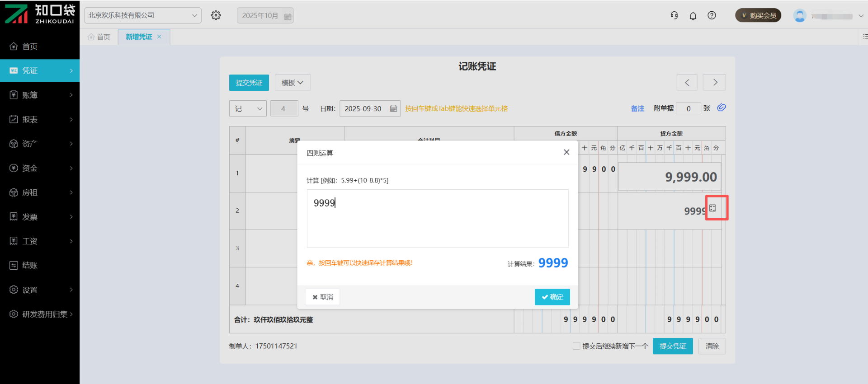Click the calculation expression text area

(x=437, y=218)
